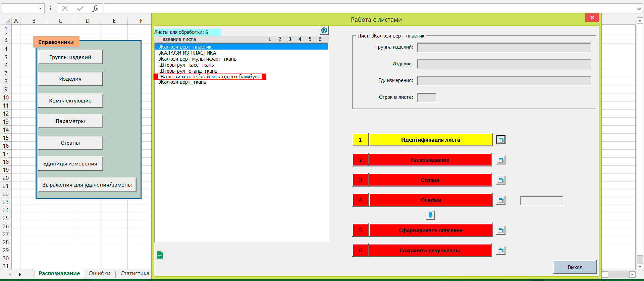
Task: Click the blue down arrow below Ошибки
Action: coord(430,215)
